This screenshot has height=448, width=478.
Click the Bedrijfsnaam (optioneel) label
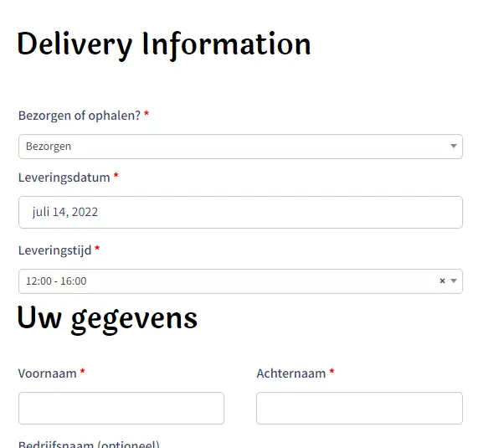89,444
